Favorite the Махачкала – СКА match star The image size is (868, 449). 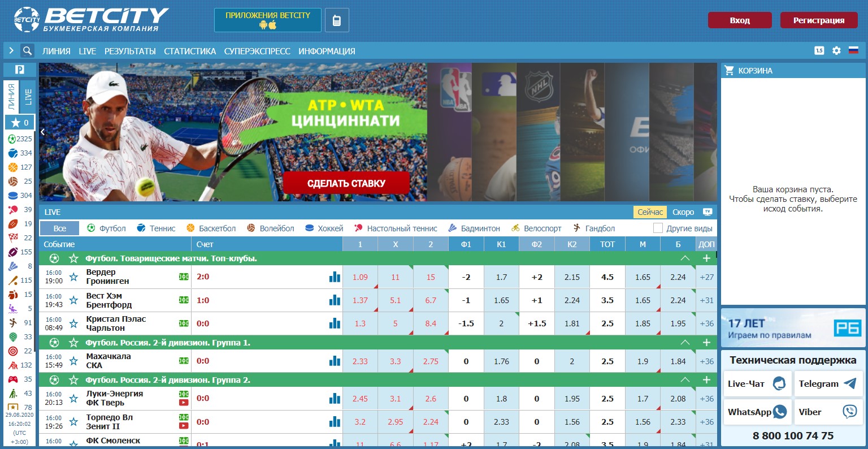(x=73, y=361)
